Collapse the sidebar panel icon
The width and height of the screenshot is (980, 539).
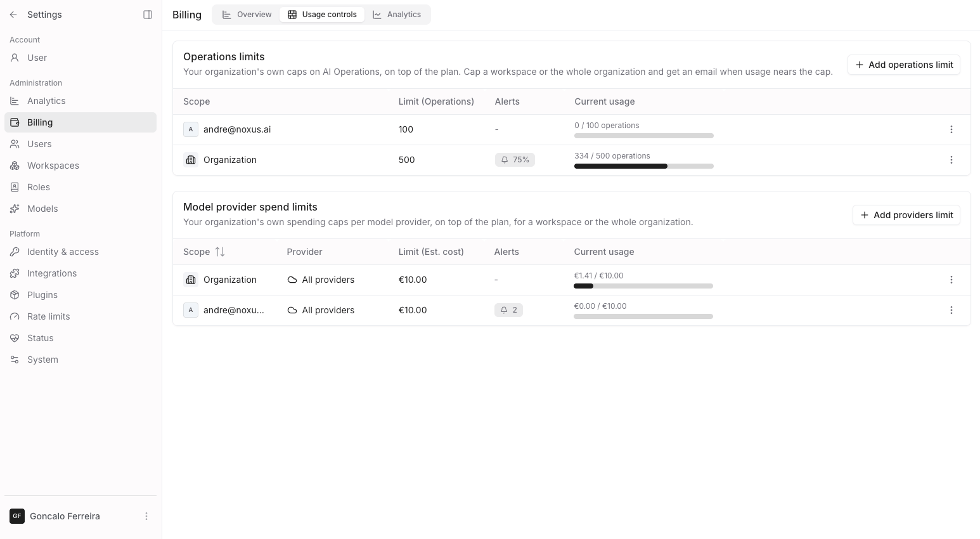148,15
